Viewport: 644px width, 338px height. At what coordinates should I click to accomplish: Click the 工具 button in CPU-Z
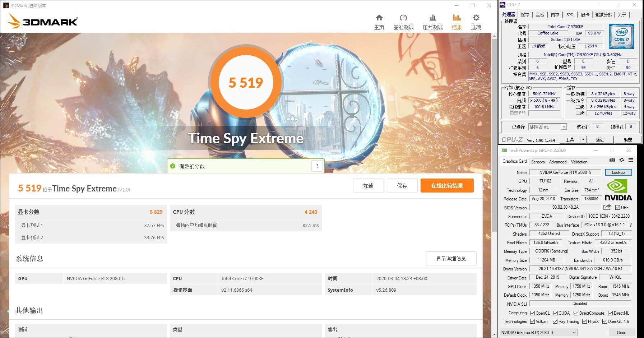click(x=570, y=140)
